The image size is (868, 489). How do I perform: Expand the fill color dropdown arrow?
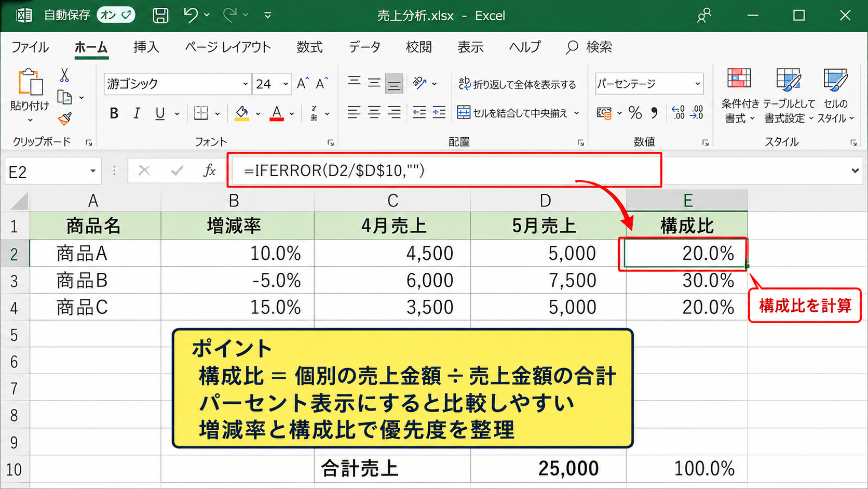point(257,113)
